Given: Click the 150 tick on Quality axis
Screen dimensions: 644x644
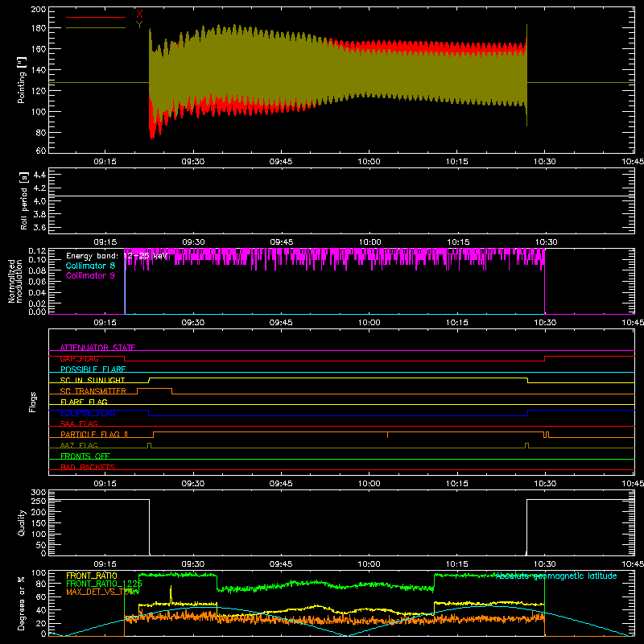Looking at the screenshot, I should (38, 523).
